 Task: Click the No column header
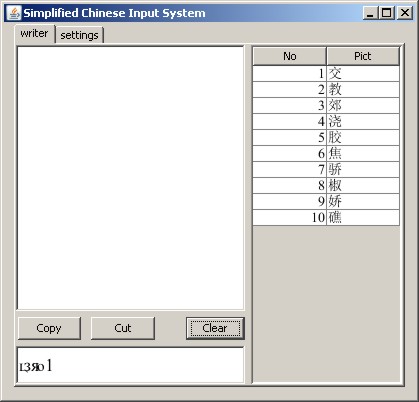289,56
